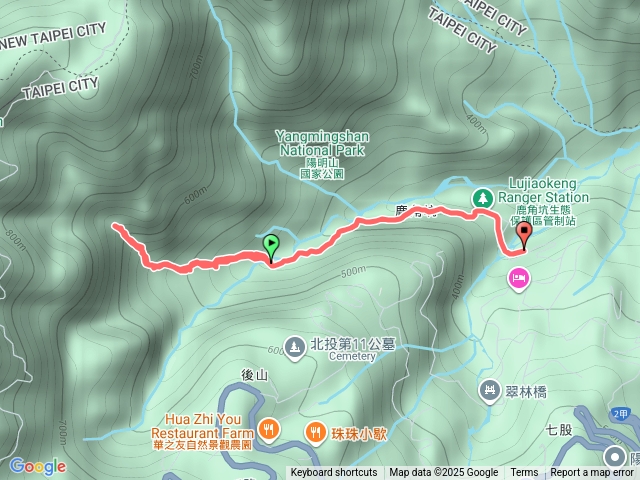Click the 北投第11公墓 Cemetery label
The image size is (640, 480).
pyautogui.click(x=352, y=349)
